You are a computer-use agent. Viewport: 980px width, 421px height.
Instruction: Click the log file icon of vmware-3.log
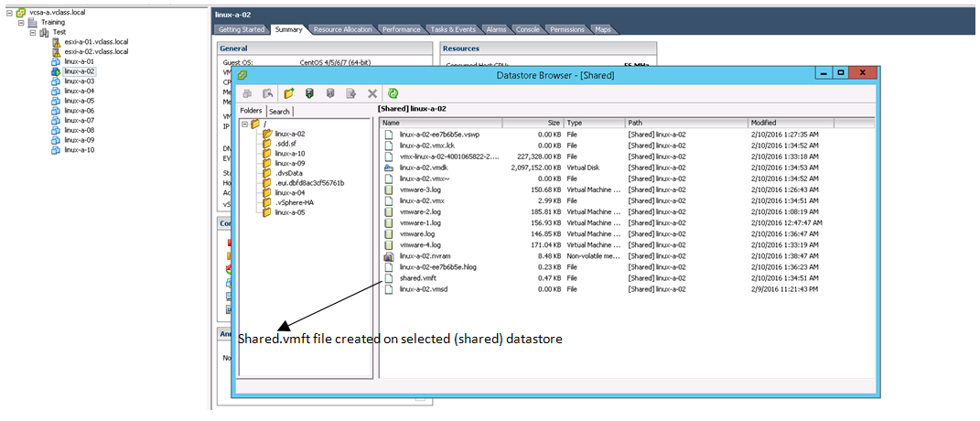388,189
